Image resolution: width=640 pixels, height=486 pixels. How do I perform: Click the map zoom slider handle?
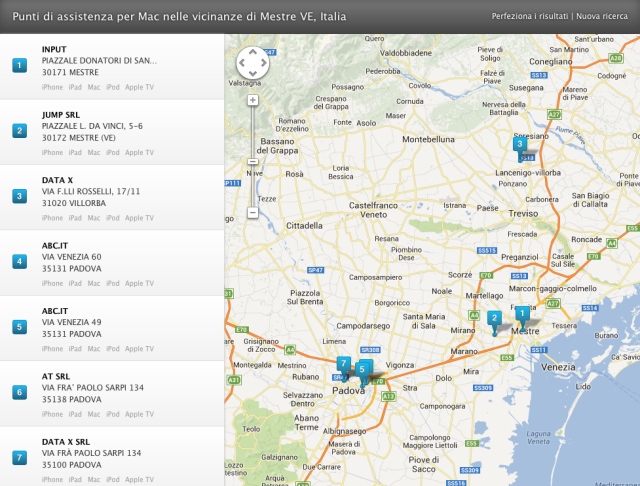pyautogui.click(x=253, y=162)
